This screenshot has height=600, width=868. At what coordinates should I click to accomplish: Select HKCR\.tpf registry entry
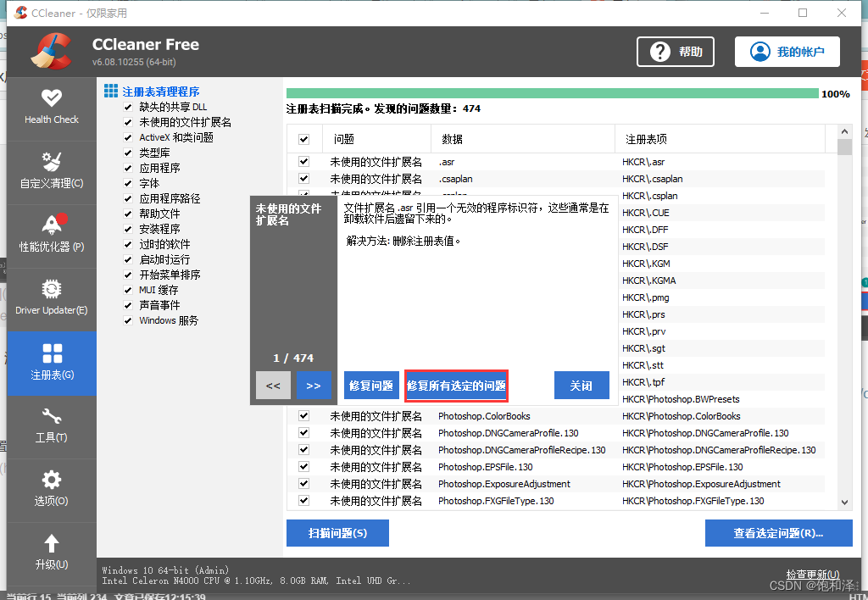643,382
